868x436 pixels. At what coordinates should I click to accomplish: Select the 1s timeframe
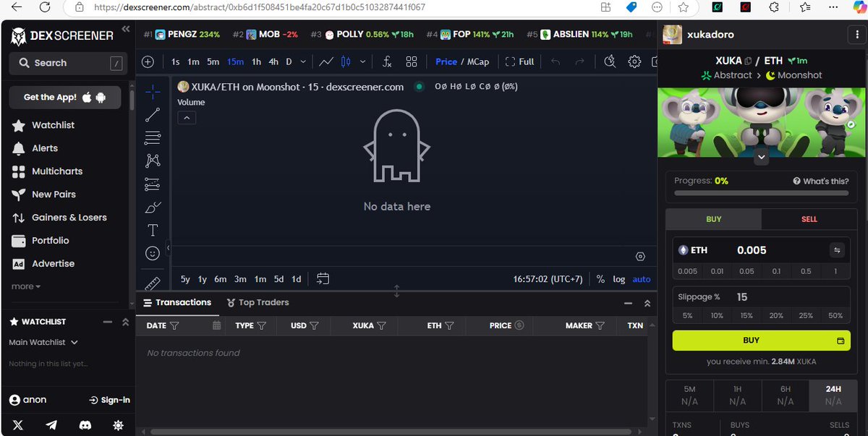[x=176, y=62]
